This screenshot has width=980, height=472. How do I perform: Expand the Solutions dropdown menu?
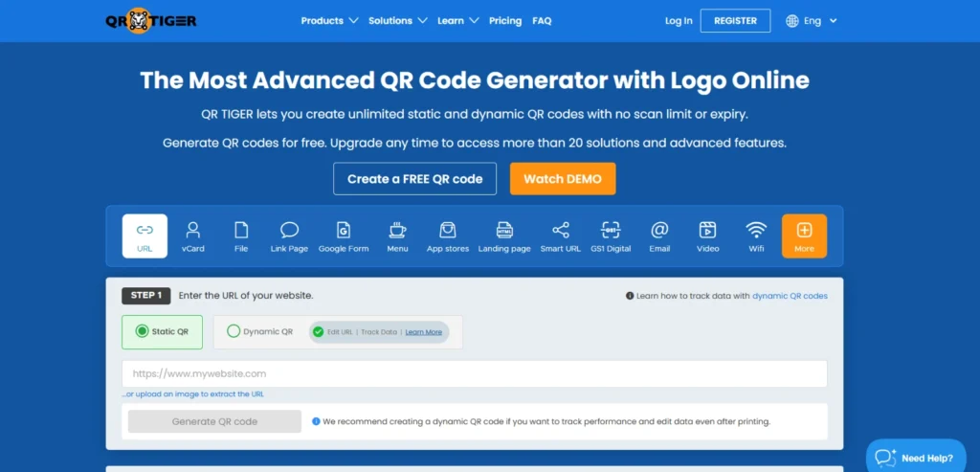(x=397, y=21)
